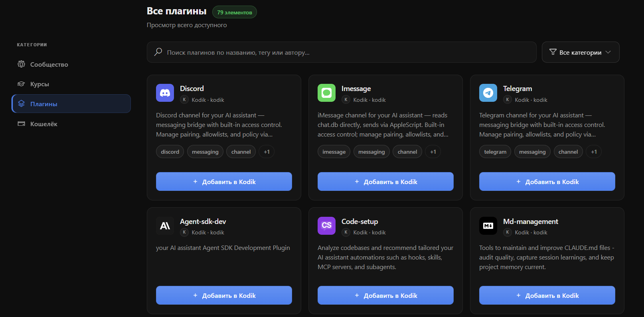Open the Md-management plugin title
This screenshot has width=644, height=317.
point(531,222)
